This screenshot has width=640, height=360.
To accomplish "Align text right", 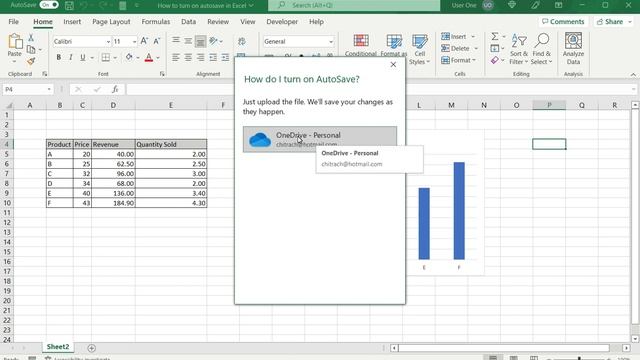I will (x=200, y=58).
